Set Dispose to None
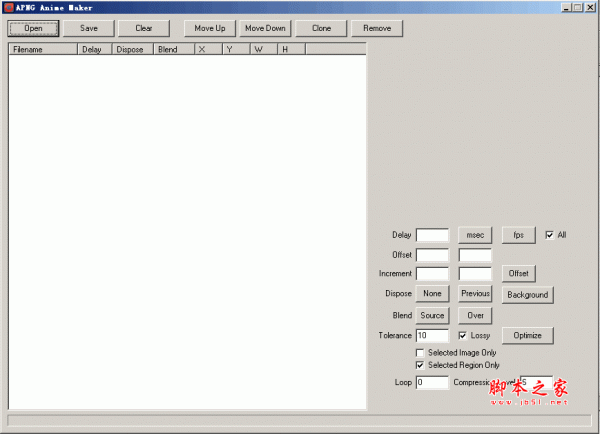 coord(432,294)
